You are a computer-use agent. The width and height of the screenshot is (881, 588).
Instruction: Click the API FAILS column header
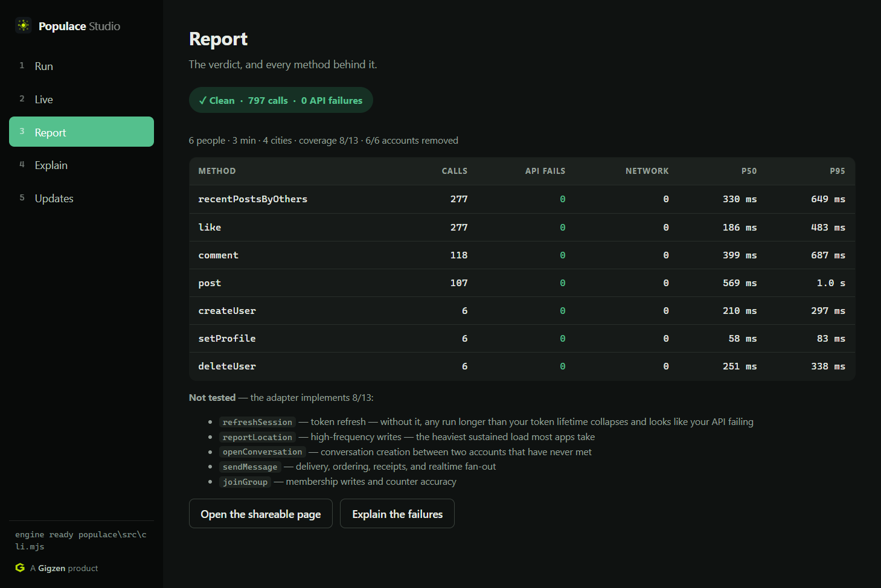tap(545, 171)
